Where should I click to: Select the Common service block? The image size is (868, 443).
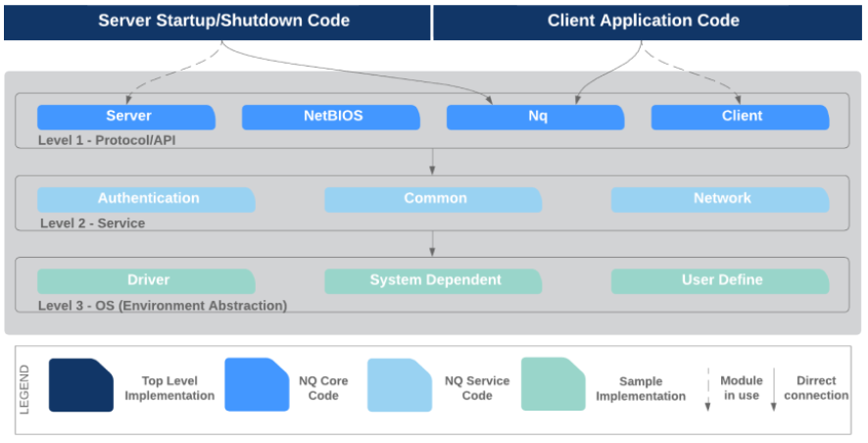[433, 199]
